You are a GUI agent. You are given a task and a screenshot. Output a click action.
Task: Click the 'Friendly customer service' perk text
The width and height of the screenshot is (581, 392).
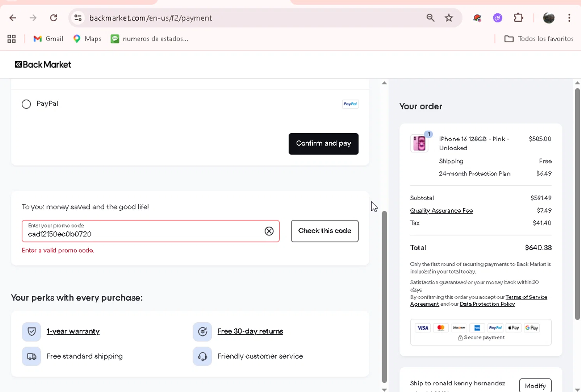260,356
